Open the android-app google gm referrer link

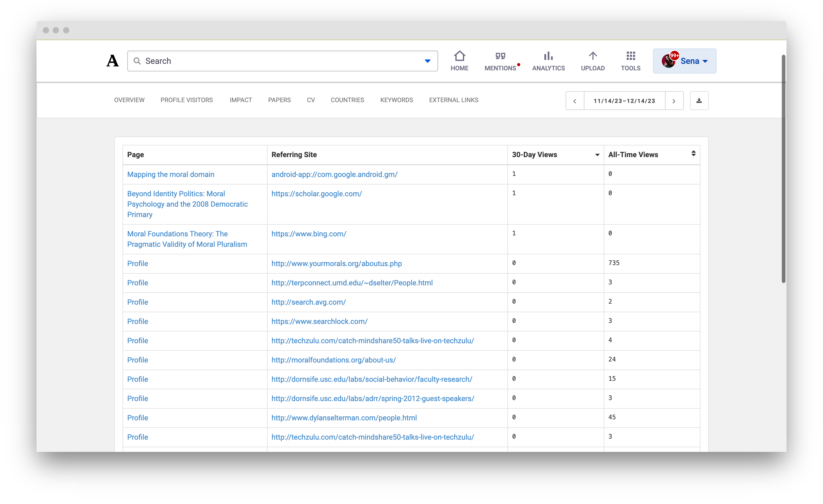pos(334,174)
